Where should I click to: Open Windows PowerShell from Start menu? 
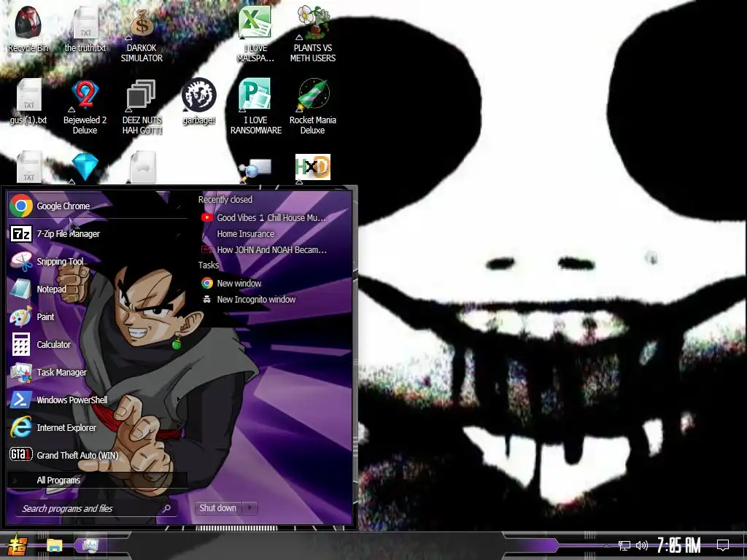tap(97, 400)
